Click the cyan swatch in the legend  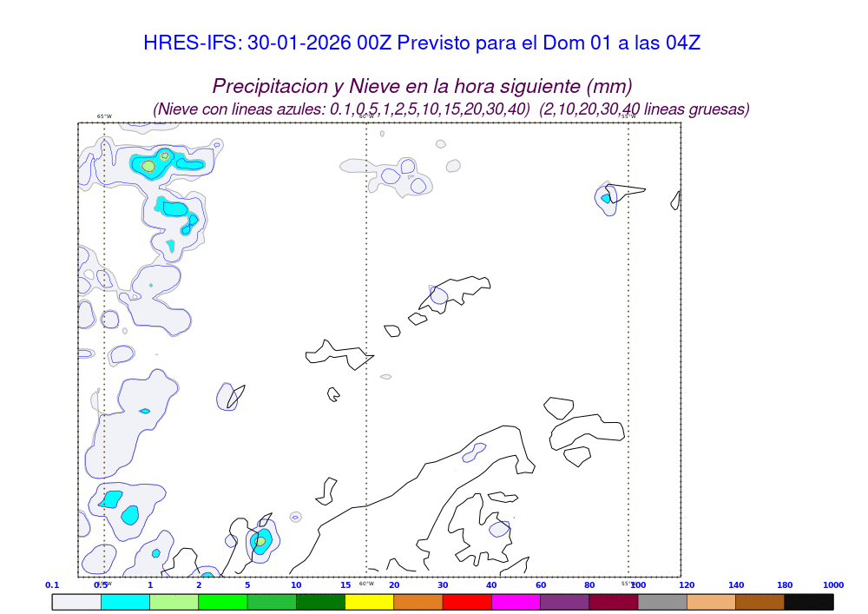pos(125,601)
